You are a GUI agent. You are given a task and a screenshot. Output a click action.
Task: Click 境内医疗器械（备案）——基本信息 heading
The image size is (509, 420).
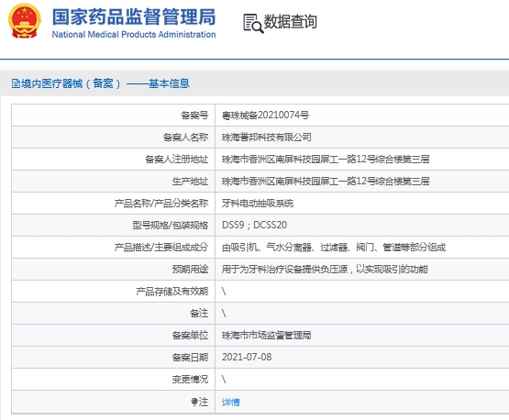click(105, 83)
